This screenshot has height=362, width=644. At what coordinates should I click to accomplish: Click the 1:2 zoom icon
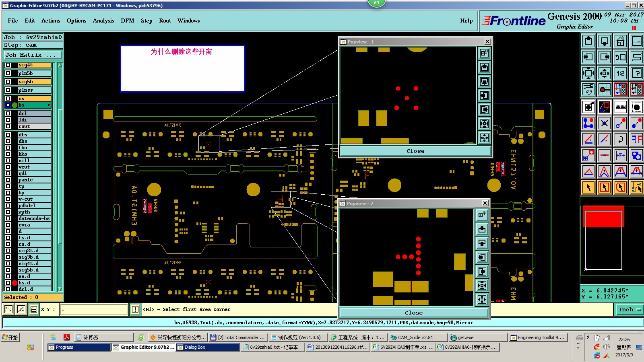620,73
